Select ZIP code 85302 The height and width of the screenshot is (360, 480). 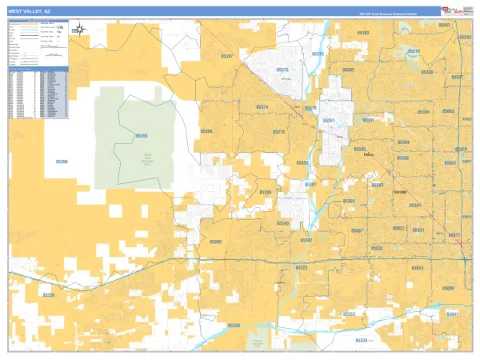click(403, 158)
